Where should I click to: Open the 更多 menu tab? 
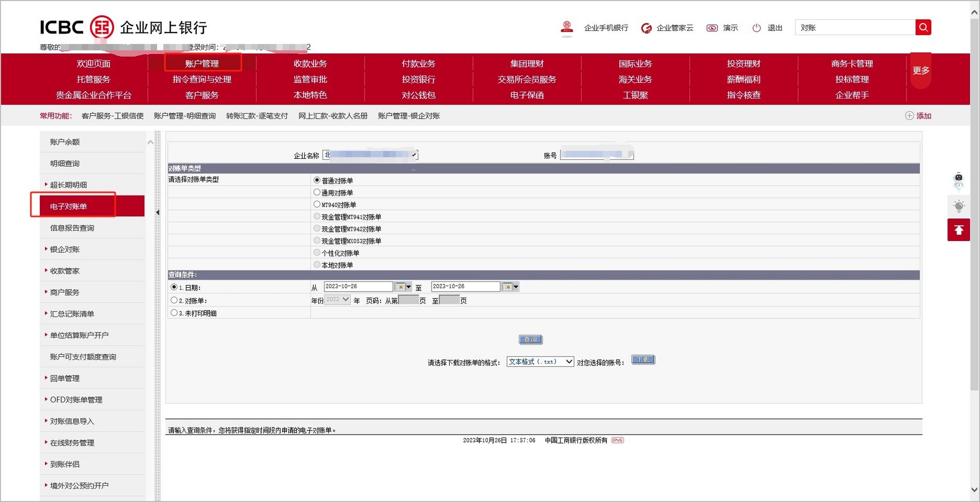point(920,71)
